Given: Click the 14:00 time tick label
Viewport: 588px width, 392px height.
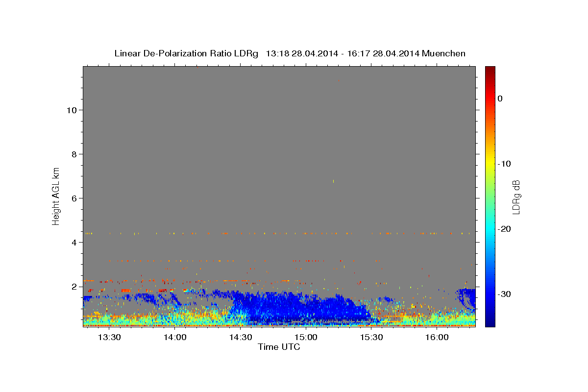Looking at the screenshot, I should pos(175,338).
